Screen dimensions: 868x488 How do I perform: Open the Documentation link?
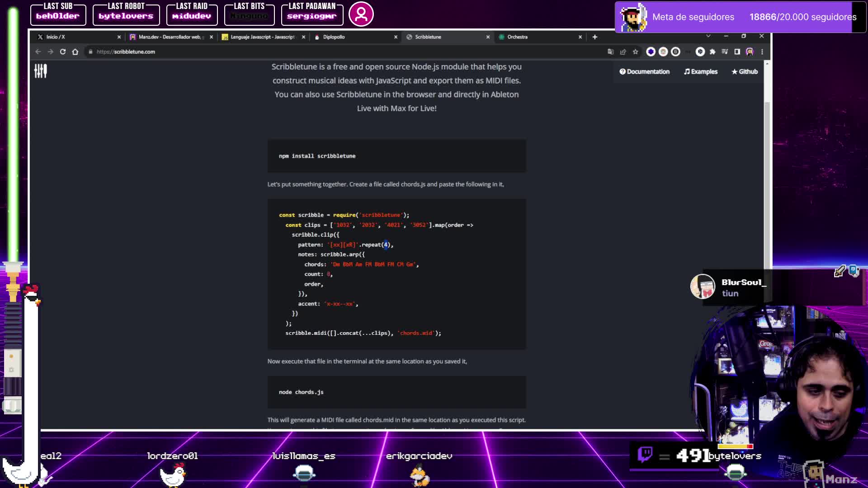tap(645, 71)
